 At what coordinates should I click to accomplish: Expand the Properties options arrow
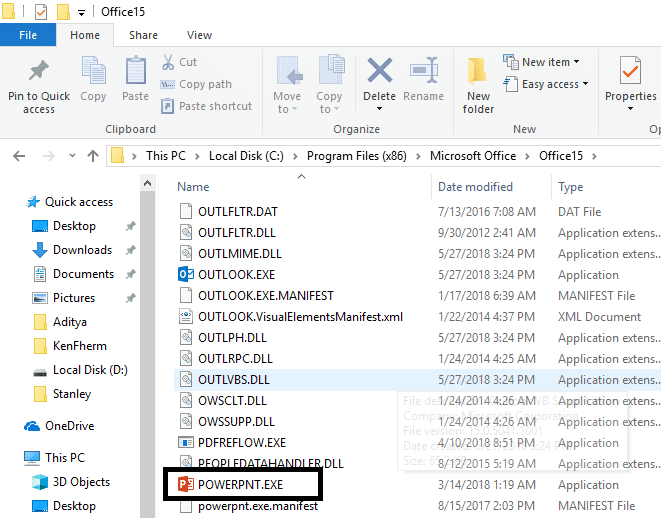(x=630, y=109)
